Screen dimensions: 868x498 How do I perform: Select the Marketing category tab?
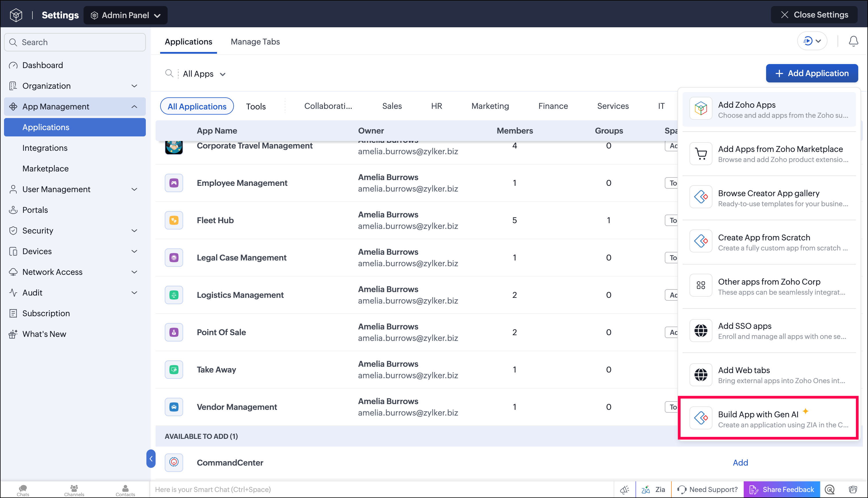[490, 106]
